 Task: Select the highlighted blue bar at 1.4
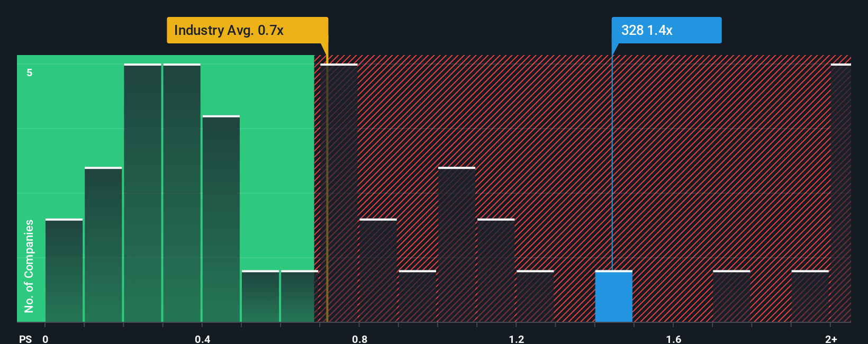click(614, 296)
